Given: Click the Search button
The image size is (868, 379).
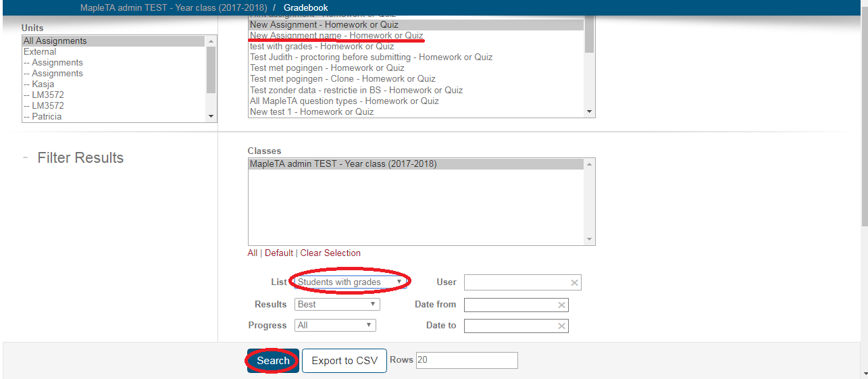Looking at the screenshot, I should (273, 361).
